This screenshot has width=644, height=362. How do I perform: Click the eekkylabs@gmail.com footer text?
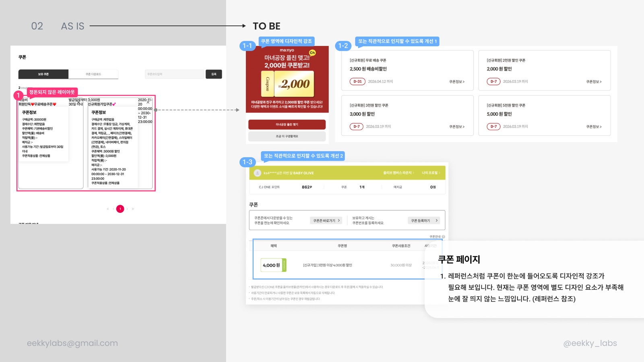click(72, 343)
